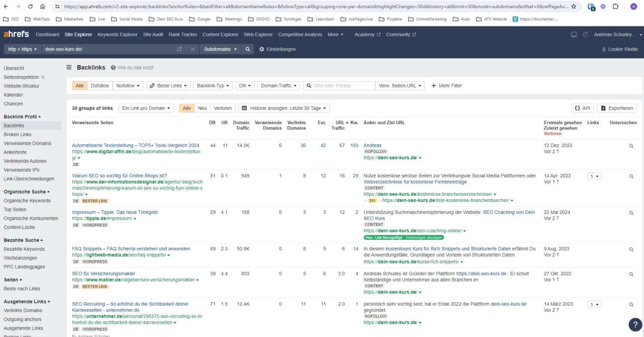Open Looker Studio link
The image size is (644, 337).
pos(620,49)
